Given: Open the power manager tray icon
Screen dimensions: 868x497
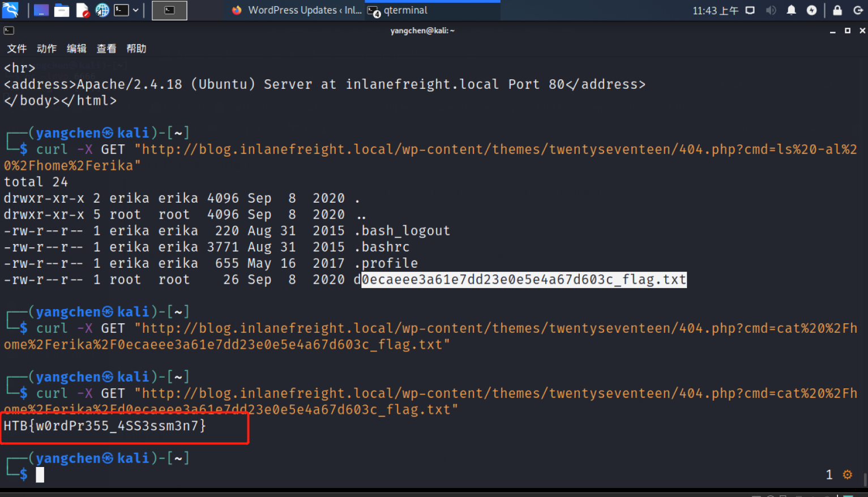Looking at the screenshot, I should [x=812, y=10].
